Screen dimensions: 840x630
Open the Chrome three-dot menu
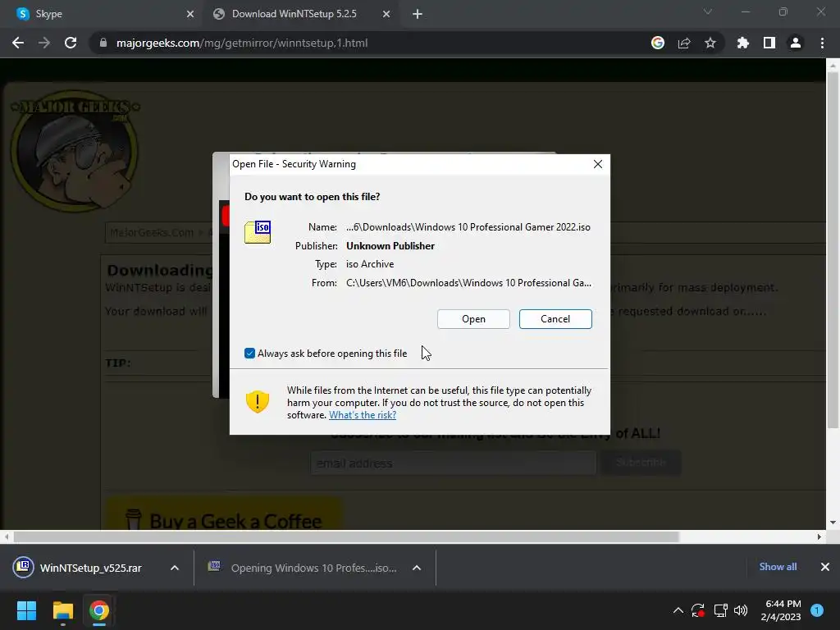(822, 43)
